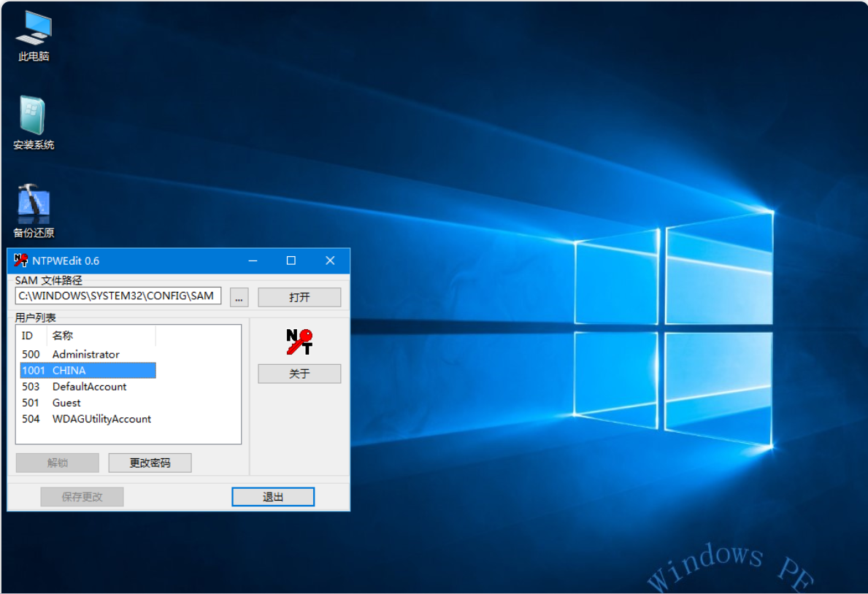This screenshot has width=868, height=594.
Task: Click the NT red key logo
Action: (299, 342)
